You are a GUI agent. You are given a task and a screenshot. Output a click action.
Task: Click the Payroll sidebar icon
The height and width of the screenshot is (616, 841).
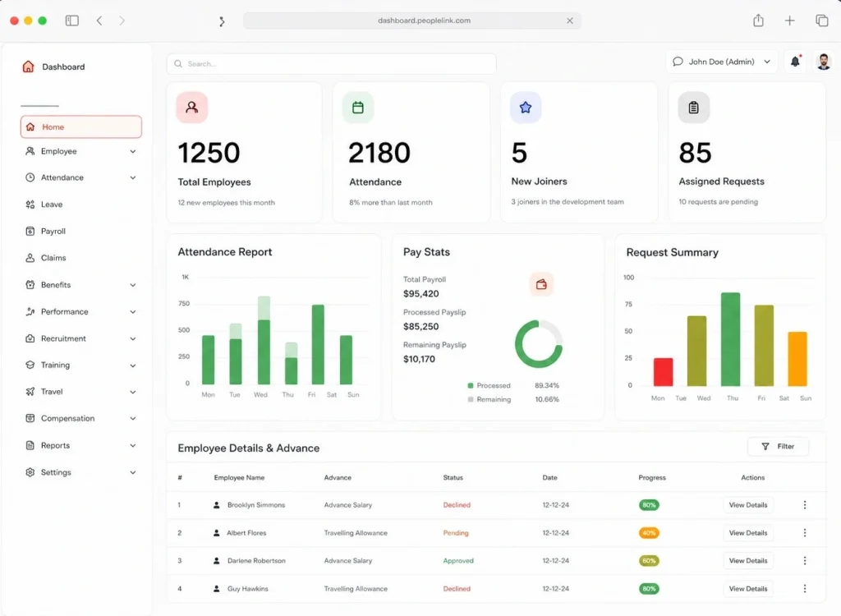pos(30,232)
